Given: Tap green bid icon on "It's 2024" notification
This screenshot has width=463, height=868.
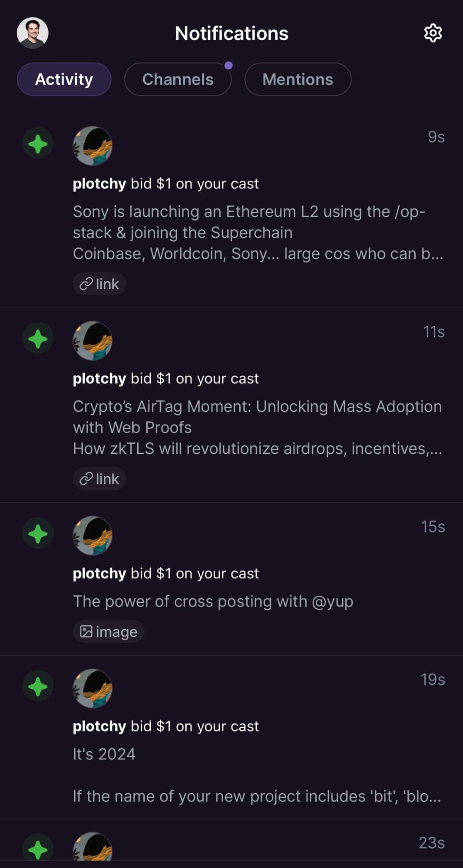Looking at the screenshot, I should [x=38, y=686].
